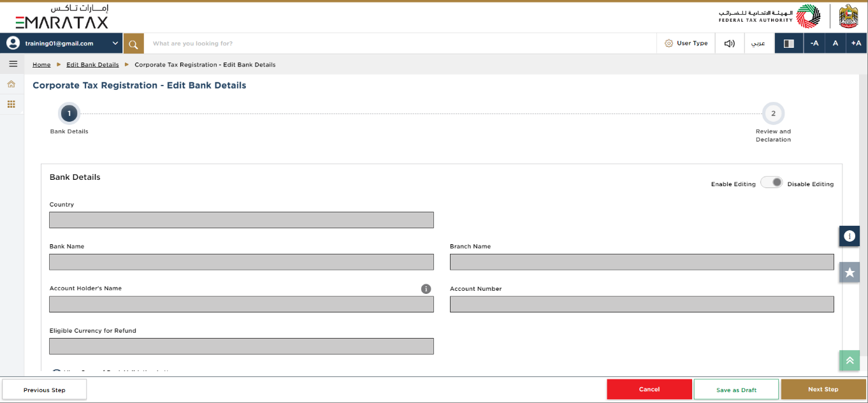Image resolution: width=868 pixels, height=403 pixels.
Task: Click the red Cancel button
Action: [x=649, y=390]
